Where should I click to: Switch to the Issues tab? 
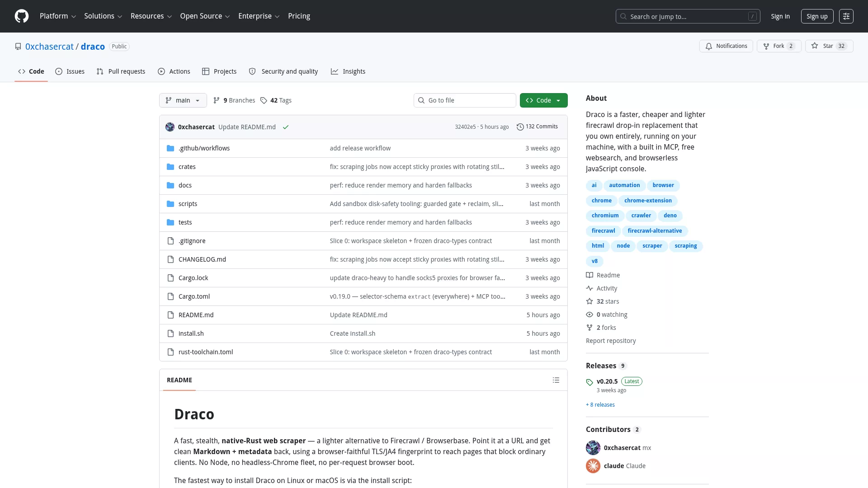point(70,71)
